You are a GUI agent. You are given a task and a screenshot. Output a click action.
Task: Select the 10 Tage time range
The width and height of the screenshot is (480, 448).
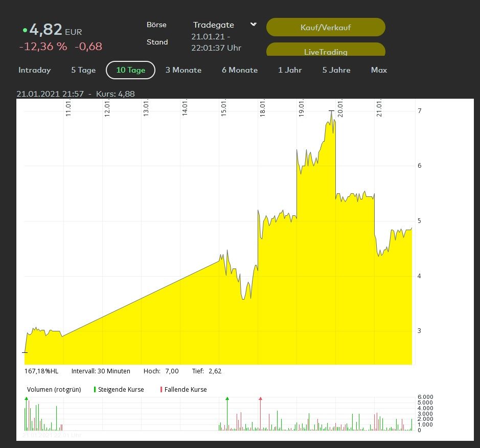[x=130, y=70]
